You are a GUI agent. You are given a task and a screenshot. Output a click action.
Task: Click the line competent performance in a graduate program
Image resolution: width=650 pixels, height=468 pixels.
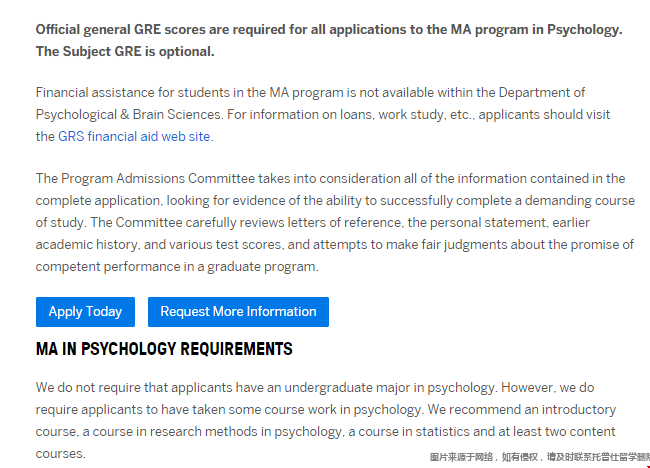177,267
